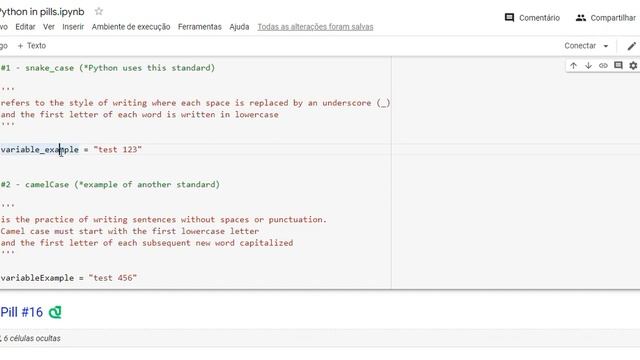Click line starting 'refers to the style'
Screen dimensions: 640x360
click(196, 103)
